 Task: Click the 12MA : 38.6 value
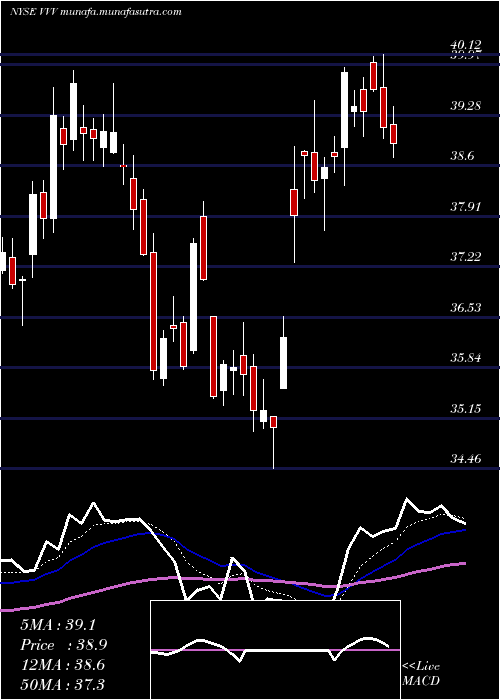tap(62, 665)
